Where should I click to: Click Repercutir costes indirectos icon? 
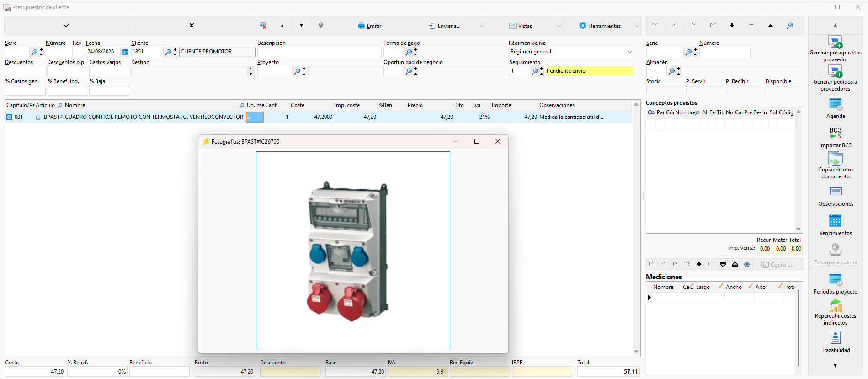click(835, 305)
